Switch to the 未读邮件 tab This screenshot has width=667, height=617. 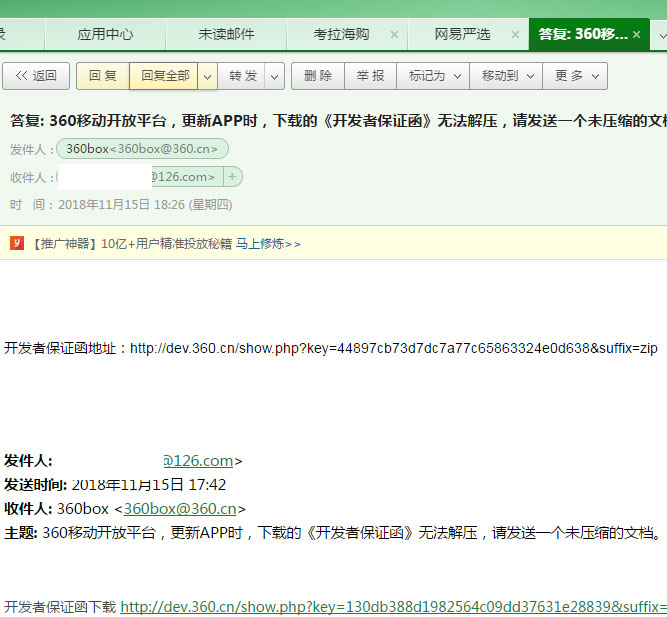(226, 34)
